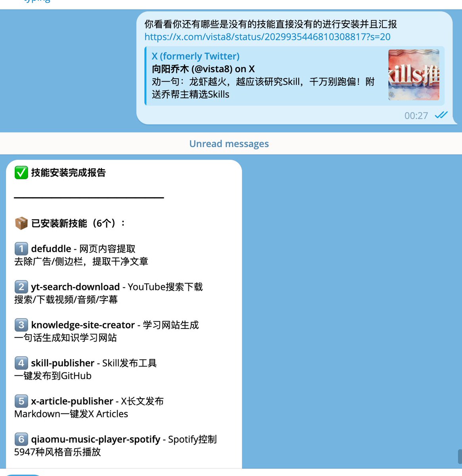Click the 00:27 message timestamp
Screen dimensions: 462x476
pos(416,116)
